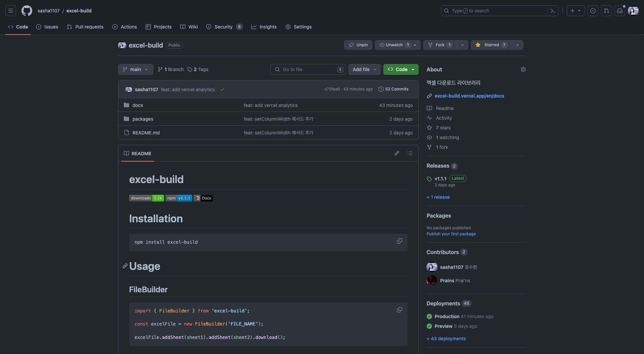The width and height of the screenshot is (644, 354).
Task: View 2 Tags list
Action: point(198,69)
